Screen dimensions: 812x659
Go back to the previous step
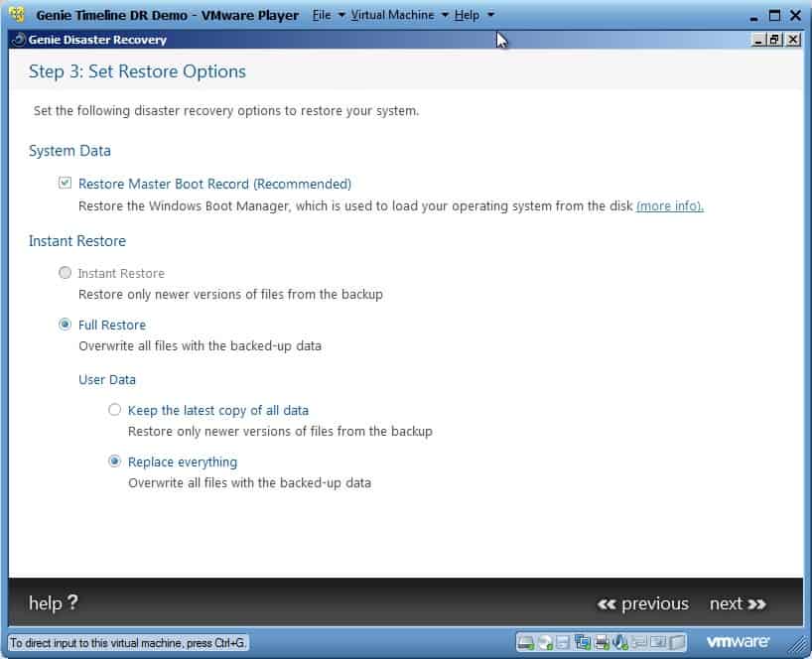pos(642,603)
